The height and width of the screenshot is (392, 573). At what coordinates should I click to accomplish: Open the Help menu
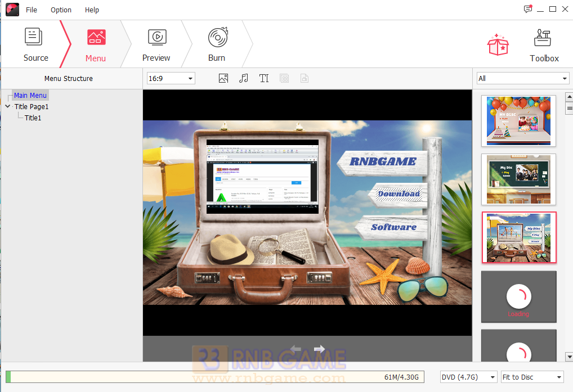coord(92,10)
